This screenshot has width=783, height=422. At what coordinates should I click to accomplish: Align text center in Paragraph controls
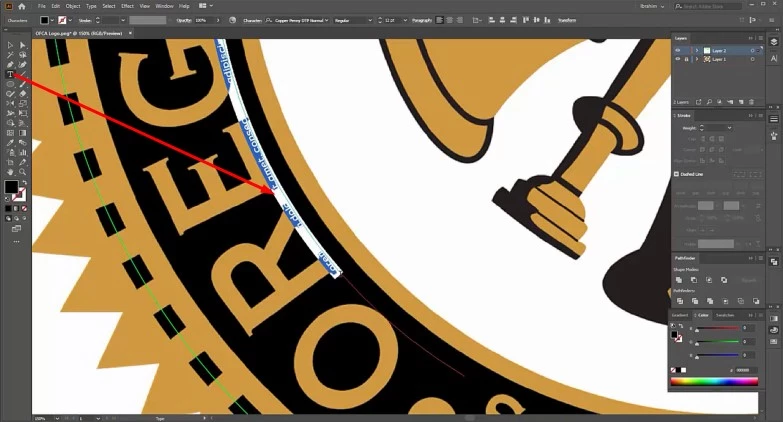[449, 20]
